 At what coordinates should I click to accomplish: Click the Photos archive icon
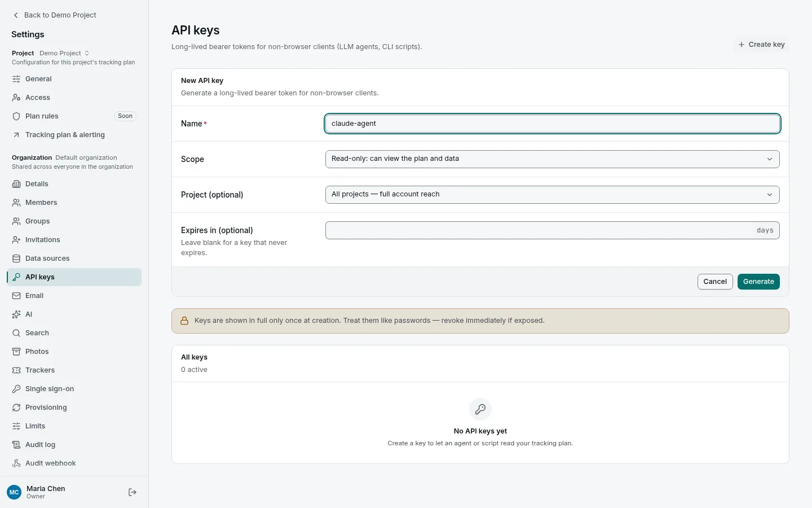[x=16, y=352]
